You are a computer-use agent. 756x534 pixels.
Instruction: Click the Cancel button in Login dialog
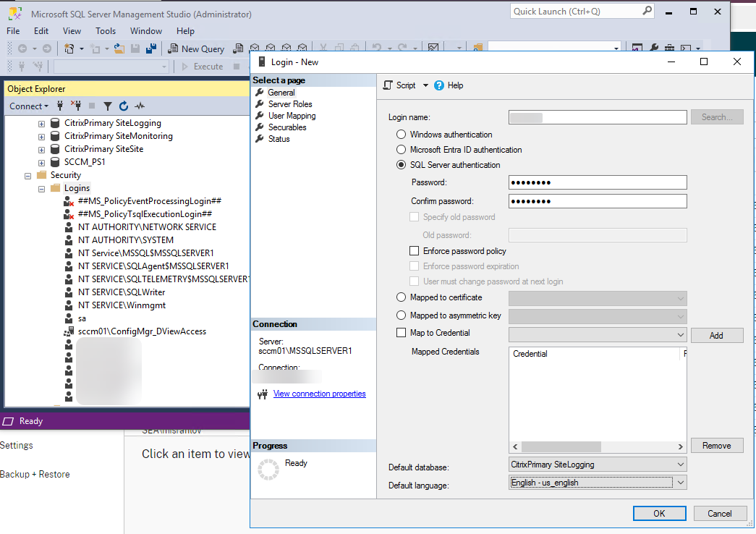[x=719, y=514]
